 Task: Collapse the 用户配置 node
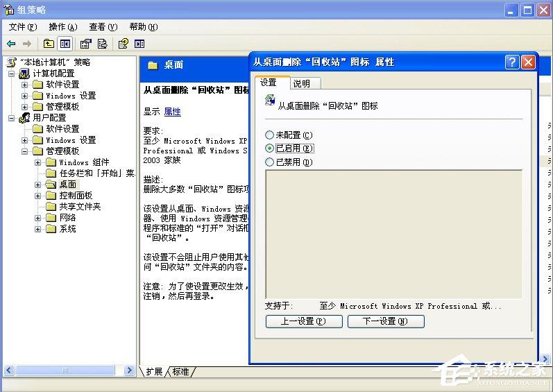click(x=12, y=118)
